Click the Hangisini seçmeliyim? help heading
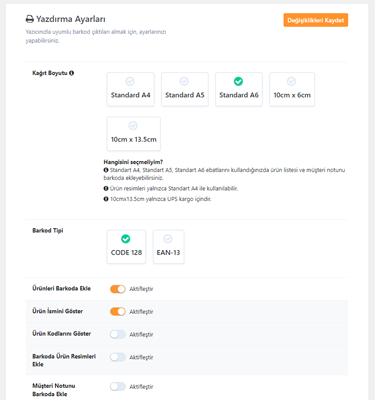This screenshot has height=400, width=375. [x=133, y=162]
